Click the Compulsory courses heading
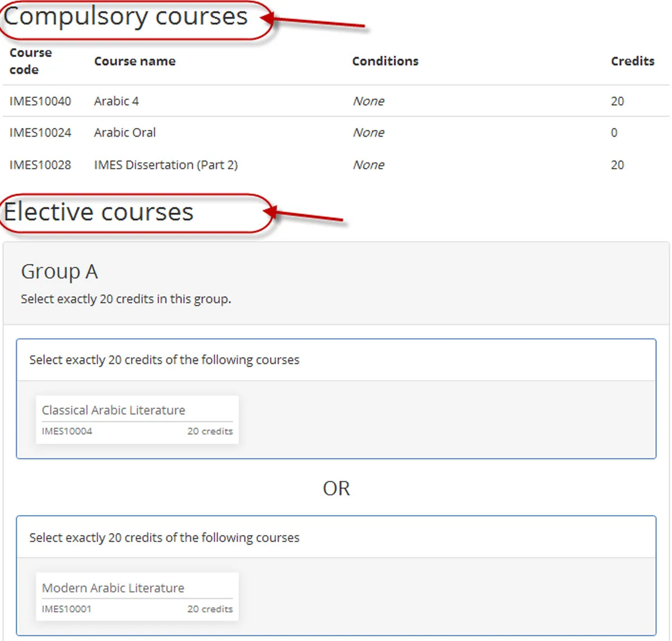Image resolution: width=672 pixels, height=641 pixels. coord(125,17)
